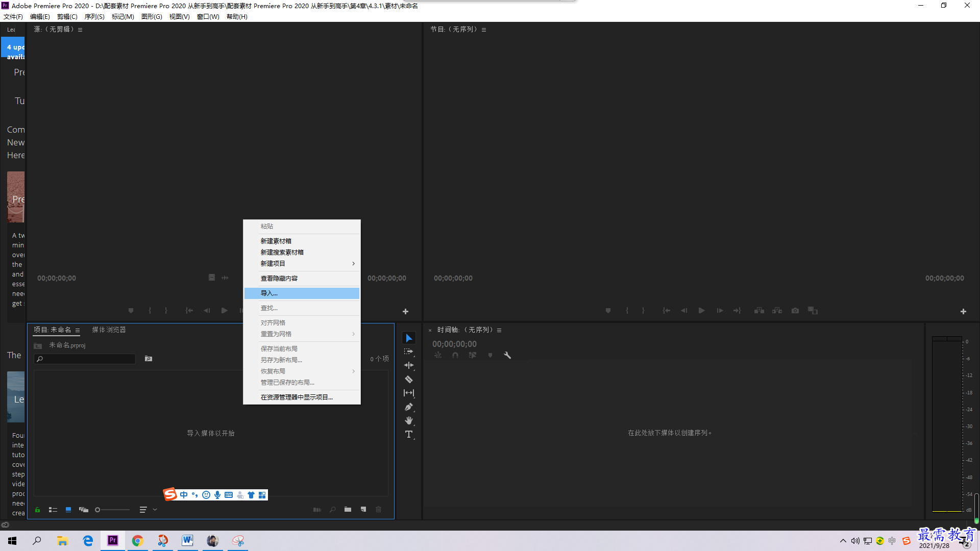The image size is (980, 551).
Task: Open Premiere Pro from Windows taskbar
Action: coord(113,540)
